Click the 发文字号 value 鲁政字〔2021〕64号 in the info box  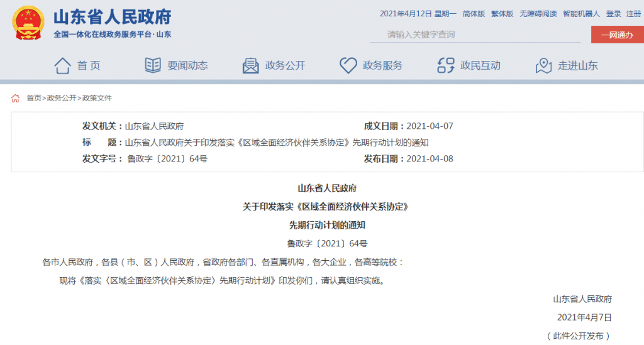tap(167, 159)
